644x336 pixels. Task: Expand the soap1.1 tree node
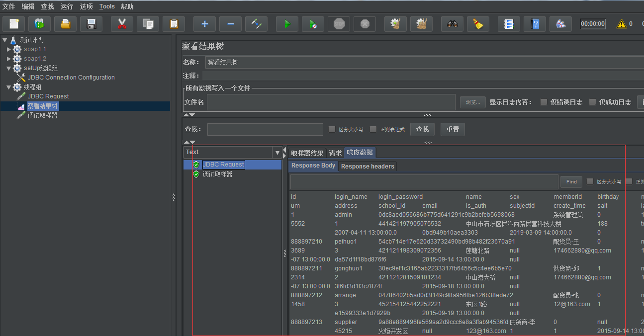coord(9,49)
